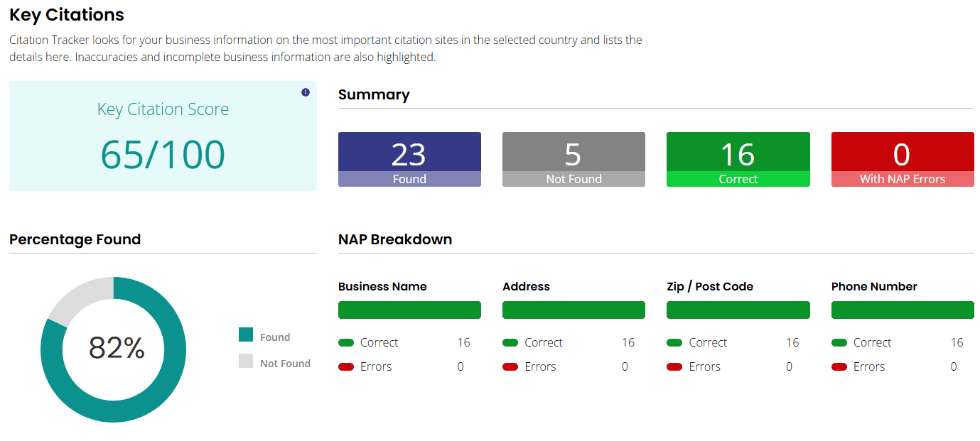Click the Address green progress bar
This screenshot has width=980, height=441.
point(574,310)
